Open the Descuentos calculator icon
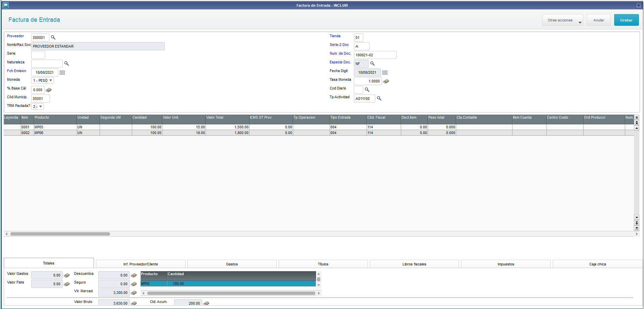644x309 pixels. point(134,275)
